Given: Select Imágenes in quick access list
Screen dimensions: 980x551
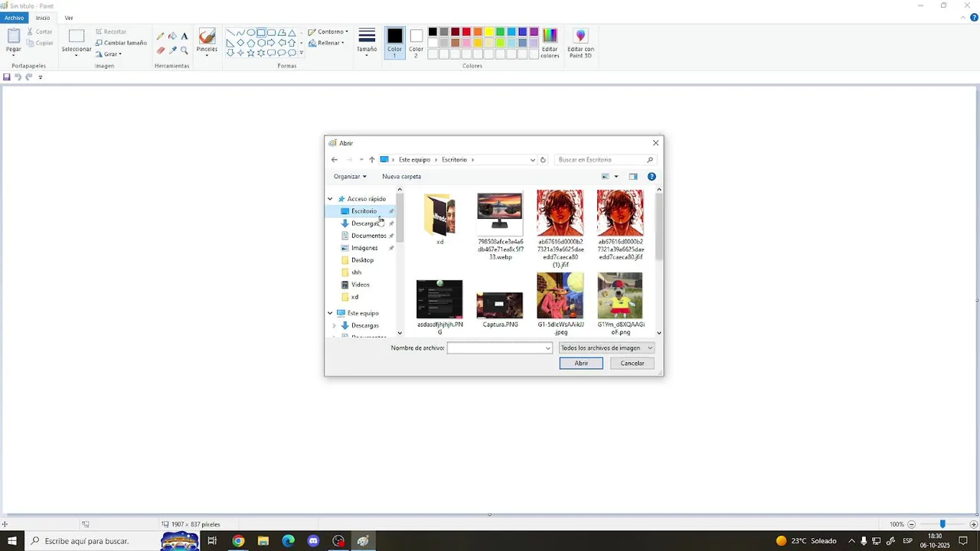Looking at the screenshot, I should click(x=364, y=248).
